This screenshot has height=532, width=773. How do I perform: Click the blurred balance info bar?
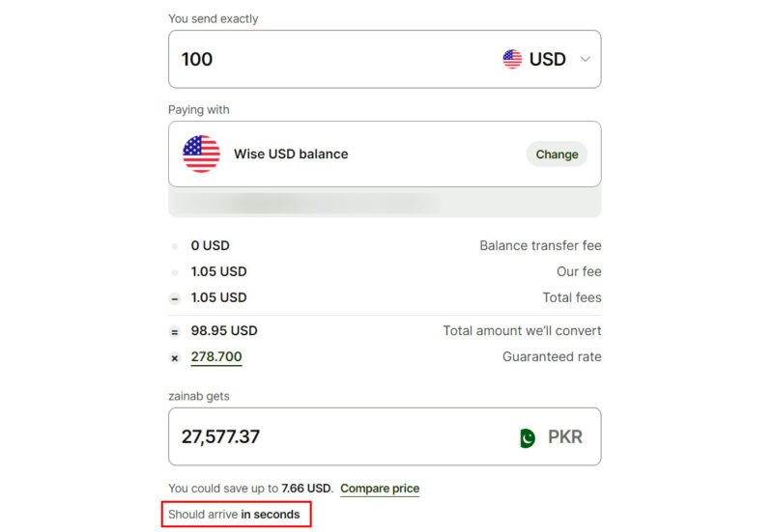(385, 203)
